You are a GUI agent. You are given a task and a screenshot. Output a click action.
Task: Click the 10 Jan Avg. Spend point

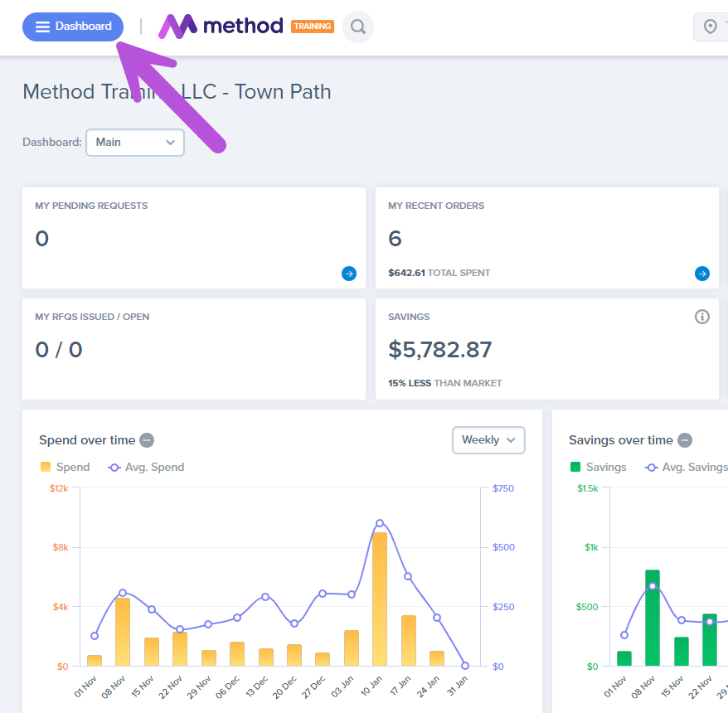click(x=380, y=523)
